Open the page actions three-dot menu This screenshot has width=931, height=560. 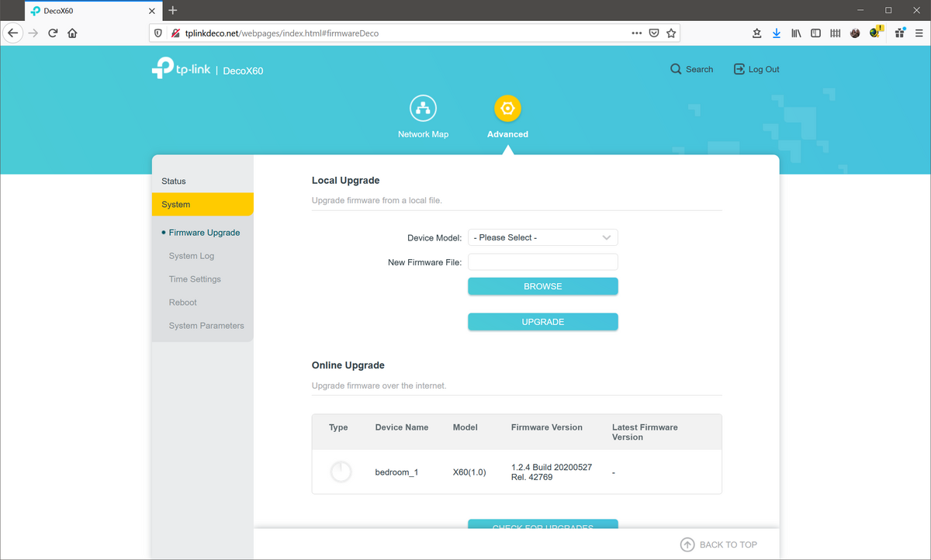tap(637, 33)
